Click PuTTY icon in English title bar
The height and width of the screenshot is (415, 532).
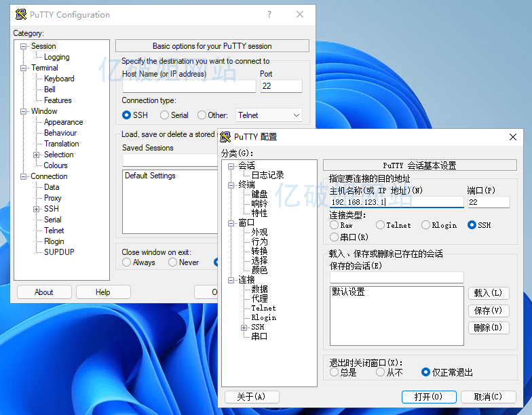(x=21, y=15)
